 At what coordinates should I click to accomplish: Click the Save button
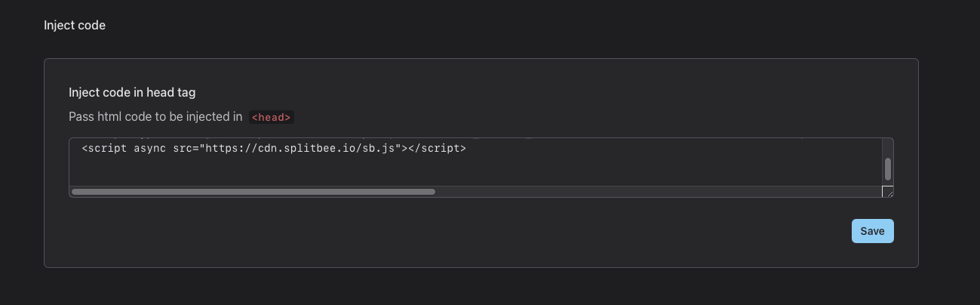point(872,231)
